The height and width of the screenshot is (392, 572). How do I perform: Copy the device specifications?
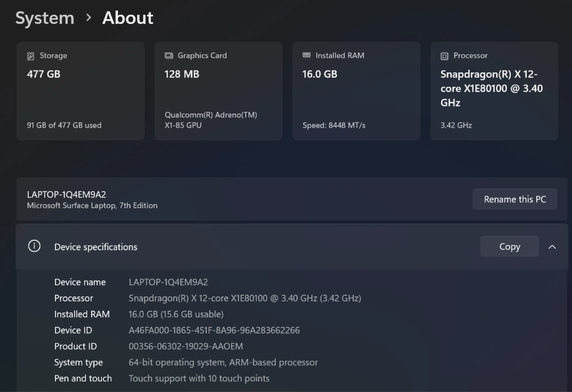coord(509,247)
